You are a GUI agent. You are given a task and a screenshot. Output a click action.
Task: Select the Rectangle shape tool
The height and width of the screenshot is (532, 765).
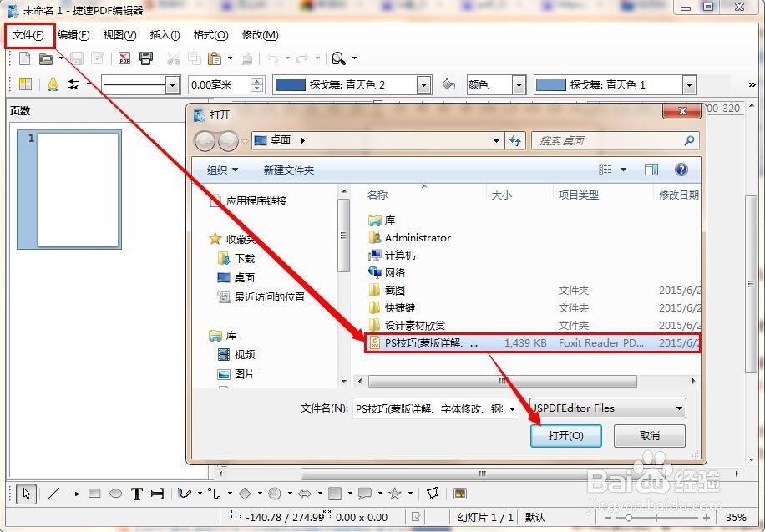point(93,494)
